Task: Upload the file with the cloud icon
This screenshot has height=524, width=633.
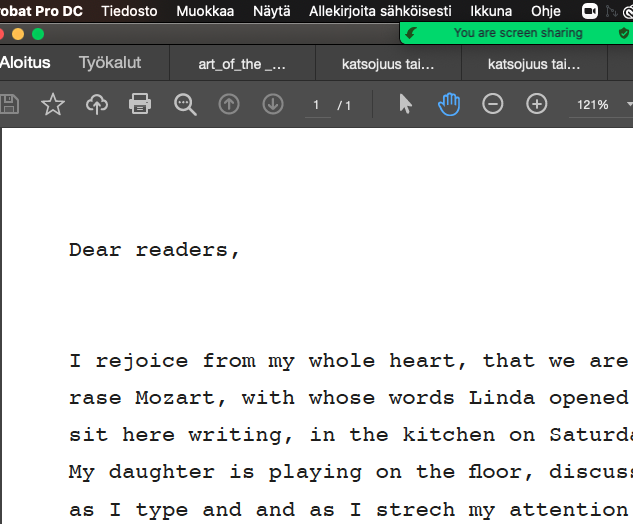Action: point(96,104)
